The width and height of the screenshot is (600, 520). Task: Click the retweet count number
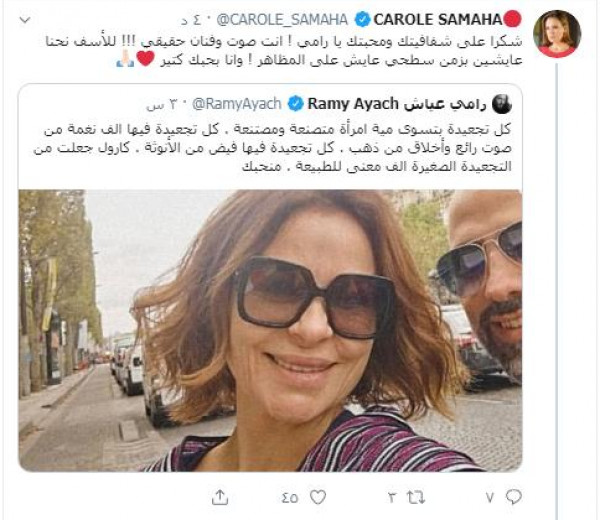pos(392,498)
